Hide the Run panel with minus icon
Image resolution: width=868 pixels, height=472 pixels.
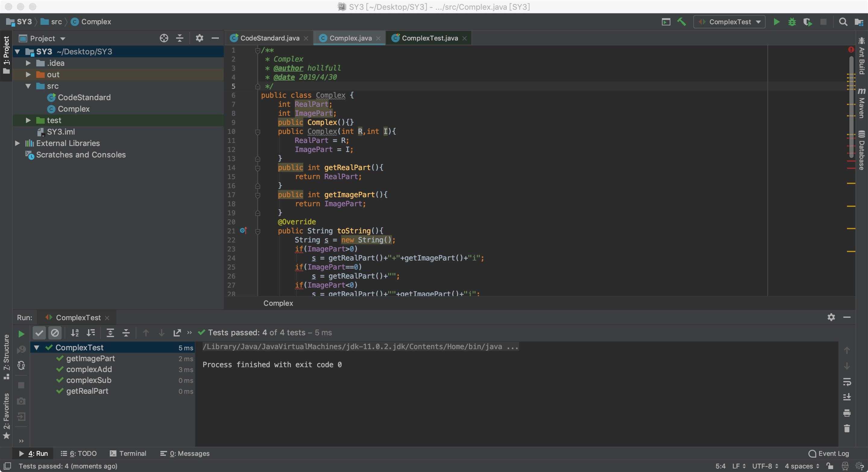pyautogui.click(x=847, y=317)
